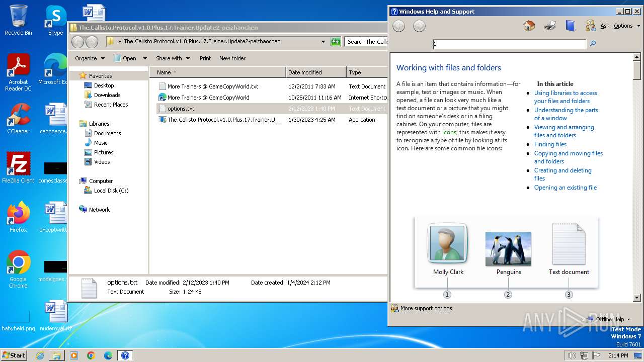Open 'Opening an existing file' link
Viewport: 644px width, 362px height.
click(x=566, y=188)
